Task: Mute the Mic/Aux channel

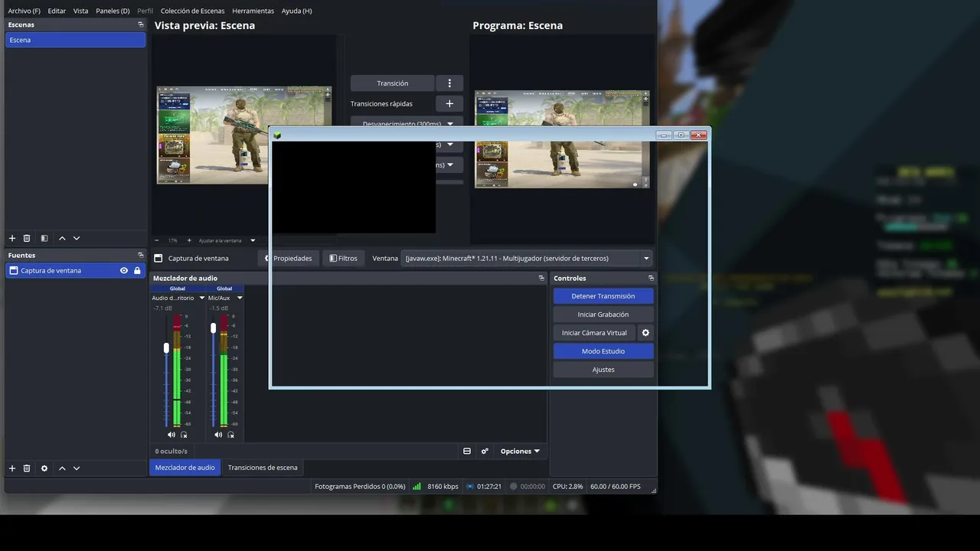Action: (x=218, y=435)
